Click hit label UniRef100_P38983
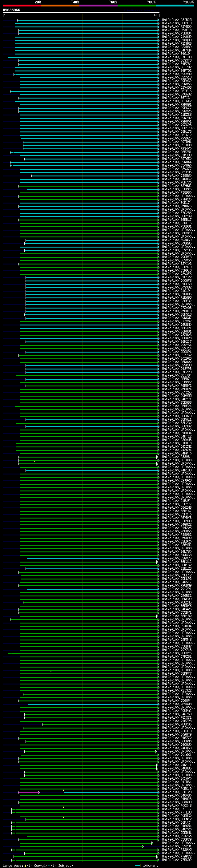The height and width of the screenshot is (868, 197). pos(176,521)
